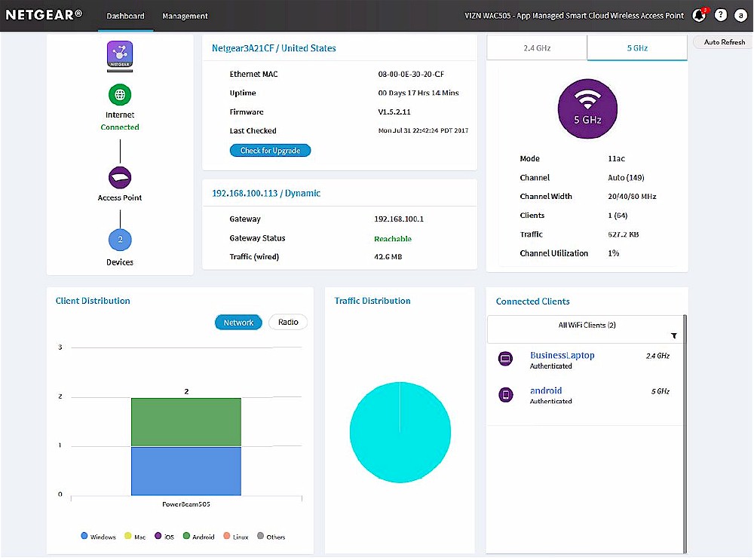Open the connected clients filter icon
Image resolution: width=754 pixels, height=560 pixels.
click(673, 335)
